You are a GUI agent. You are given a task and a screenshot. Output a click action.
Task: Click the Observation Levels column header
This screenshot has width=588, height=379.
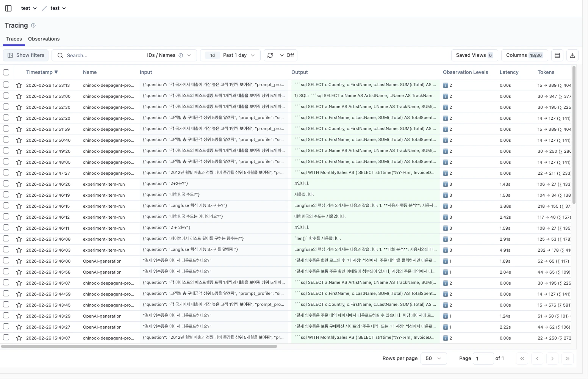tap(466, 72)
